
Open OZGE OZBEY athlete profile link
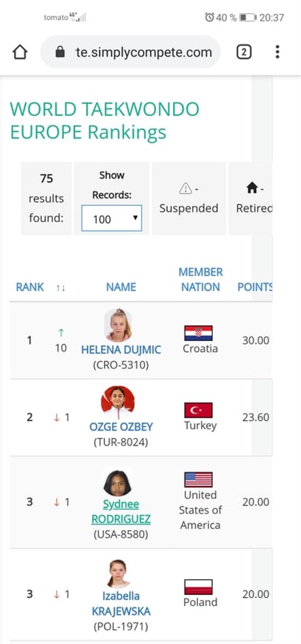(121, 427)
